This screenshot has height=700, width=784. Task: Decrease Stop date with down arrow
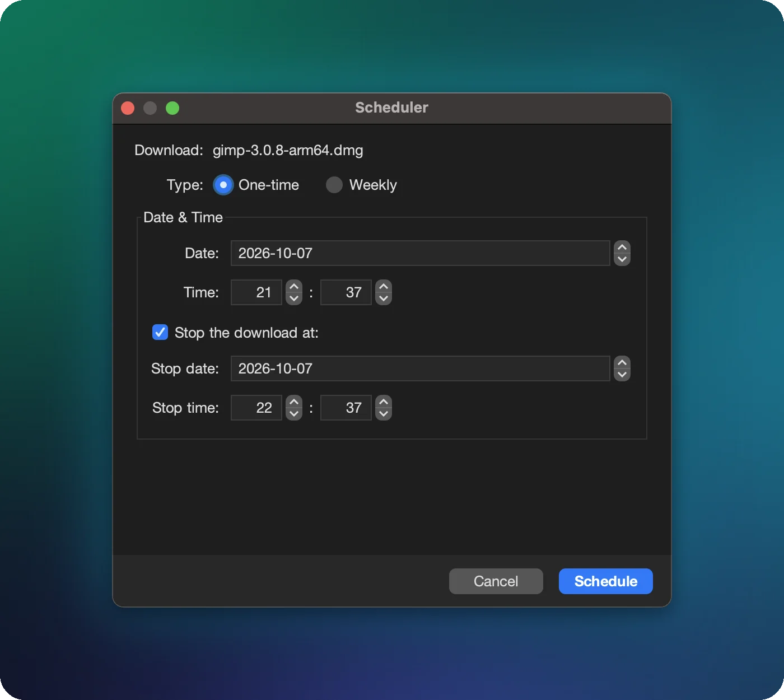(622, 375)
